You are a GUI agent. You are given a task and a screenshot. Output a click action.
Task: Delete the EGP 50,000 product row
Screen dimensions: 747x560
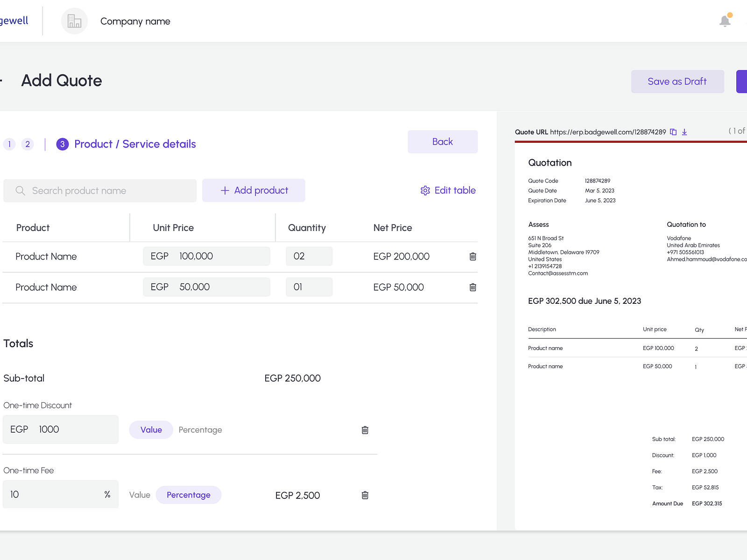(472, 287)
